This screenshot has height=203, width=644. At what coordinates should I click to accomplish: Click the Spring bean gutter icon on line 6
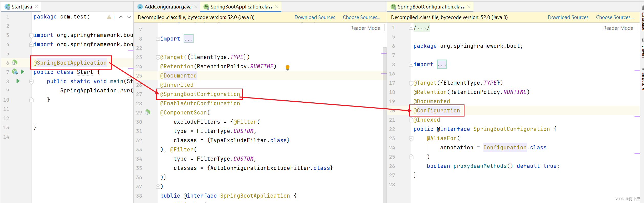click(x=15, y=62)
